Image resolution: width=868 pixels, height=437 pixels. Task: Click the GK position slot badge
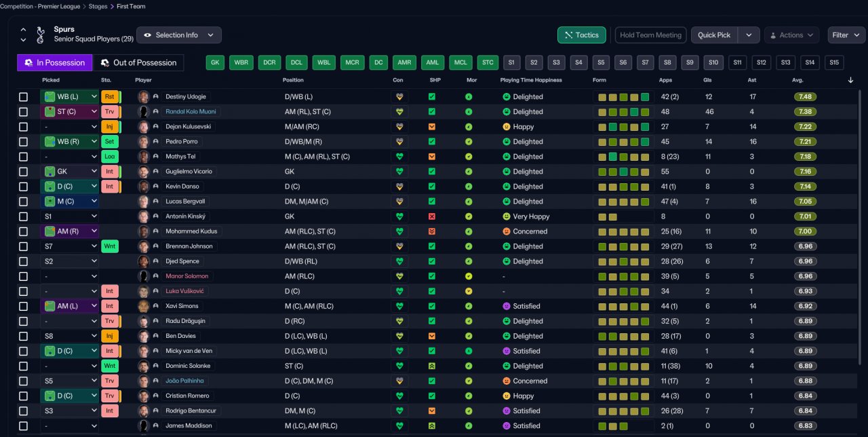point(215,62)
